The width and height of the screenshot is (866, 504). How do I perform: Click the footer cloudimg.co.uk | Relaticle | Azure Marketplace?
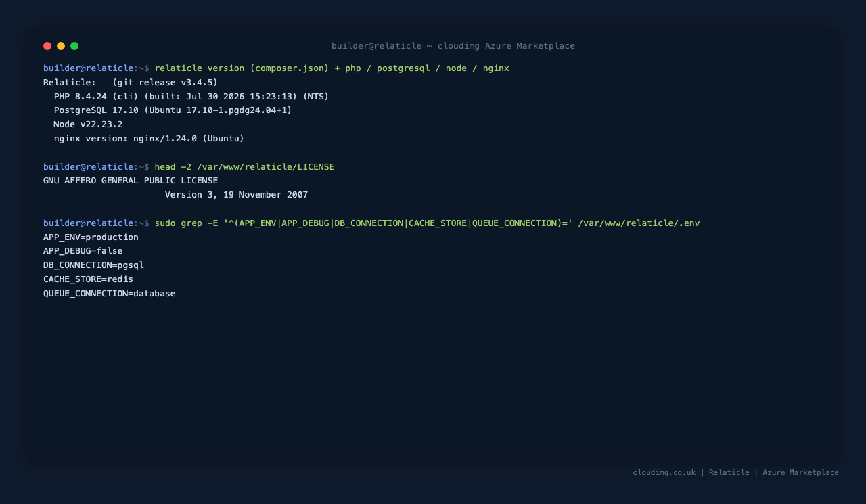point(736,473)
